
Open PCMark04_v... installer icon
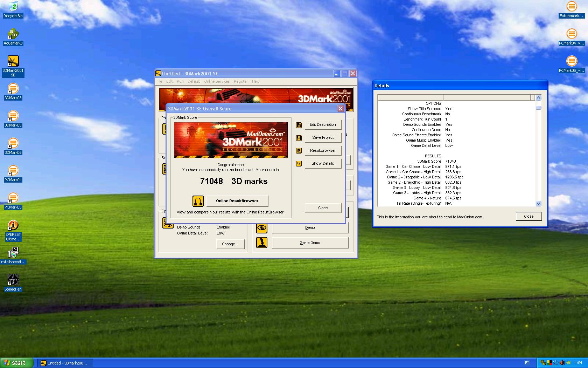point(572,36)
